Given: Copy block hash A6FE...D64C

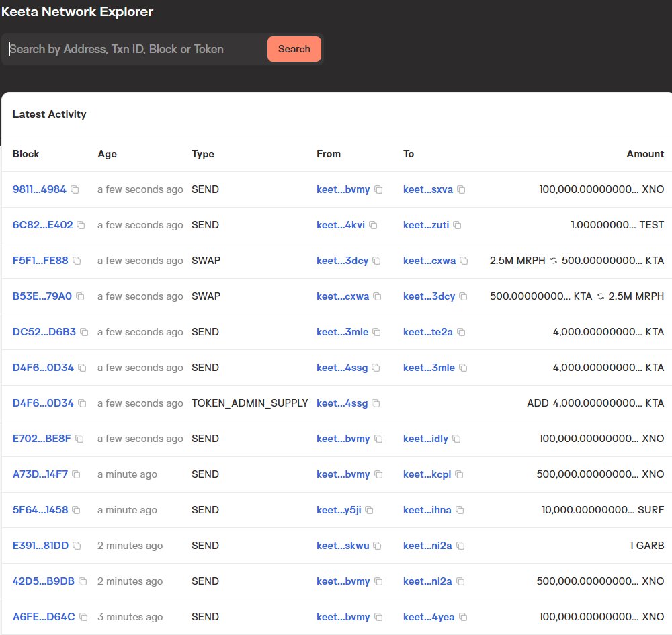Looking at the screenshot, I should (x=83, y=617).
